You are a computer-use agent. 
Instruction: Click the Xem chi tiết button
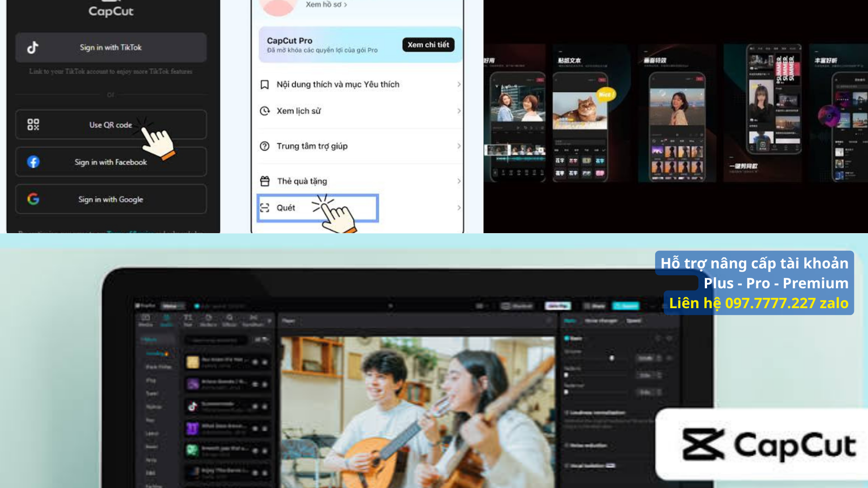click(428, 45)
